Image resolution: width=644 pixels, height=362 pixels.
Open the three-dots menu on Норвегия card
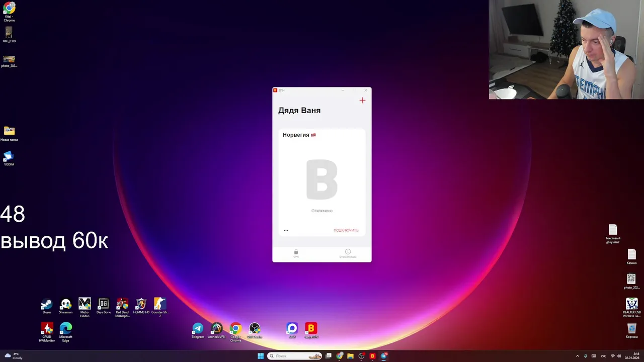(x=286, y=230)
